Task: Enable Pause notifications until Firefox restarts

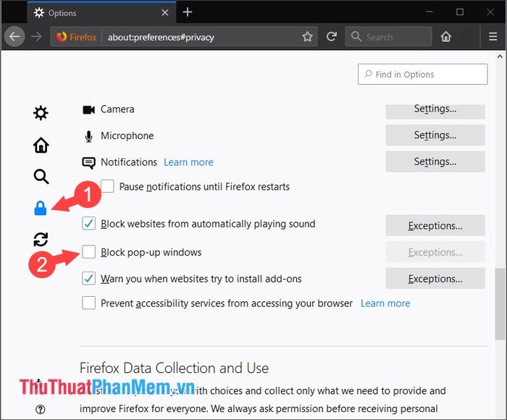Action: pos(107,186)
